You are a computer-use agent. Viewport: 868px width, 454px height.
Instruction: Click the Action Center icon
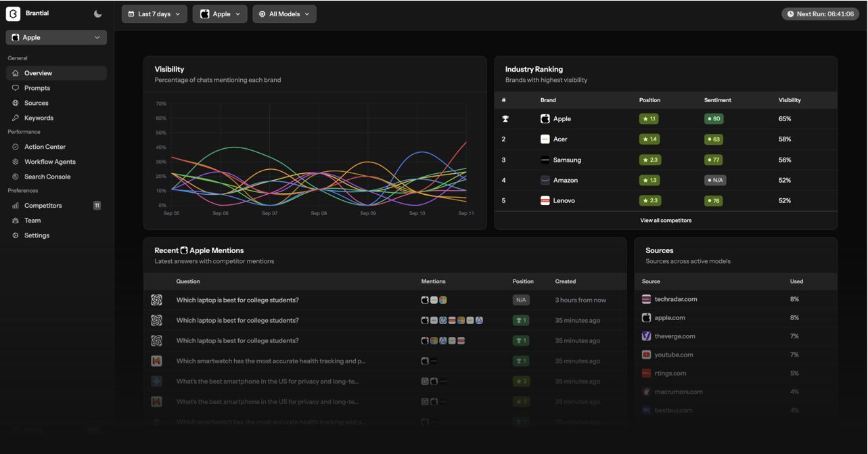point(16,147)
